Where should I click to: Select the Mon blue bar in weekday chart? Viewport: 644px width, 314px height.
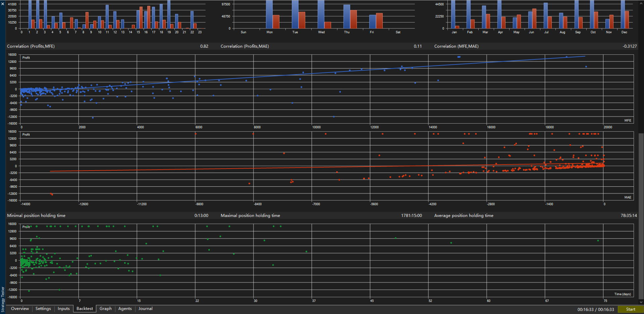click(269, 14)
